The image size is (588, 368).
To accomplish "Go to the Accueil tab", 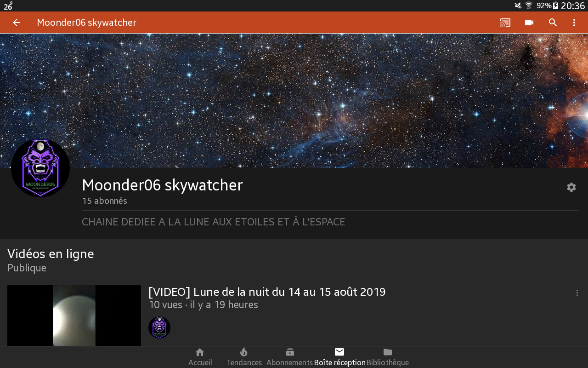I will [200, 357].
